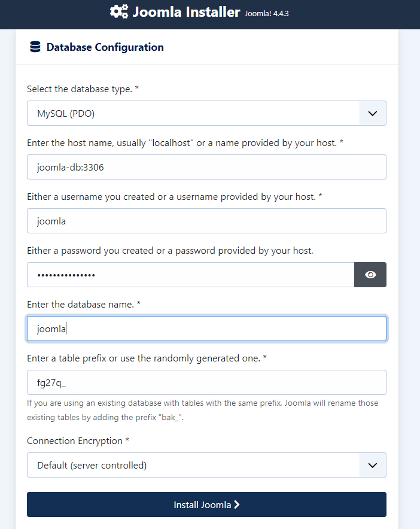Click the database name input field
This screenshot has width=420, height=529.
pyautogui.click(x=206, y=329)
